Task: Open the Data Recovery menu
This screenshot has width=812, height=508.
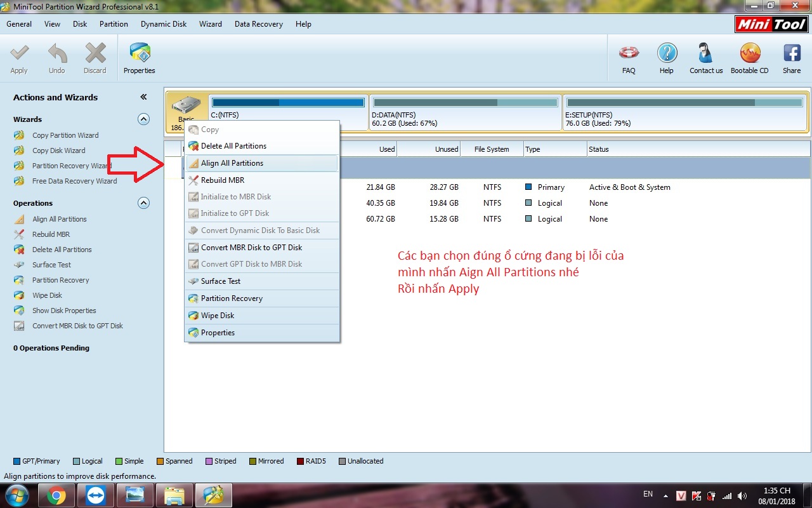Action: pos(259,24)
